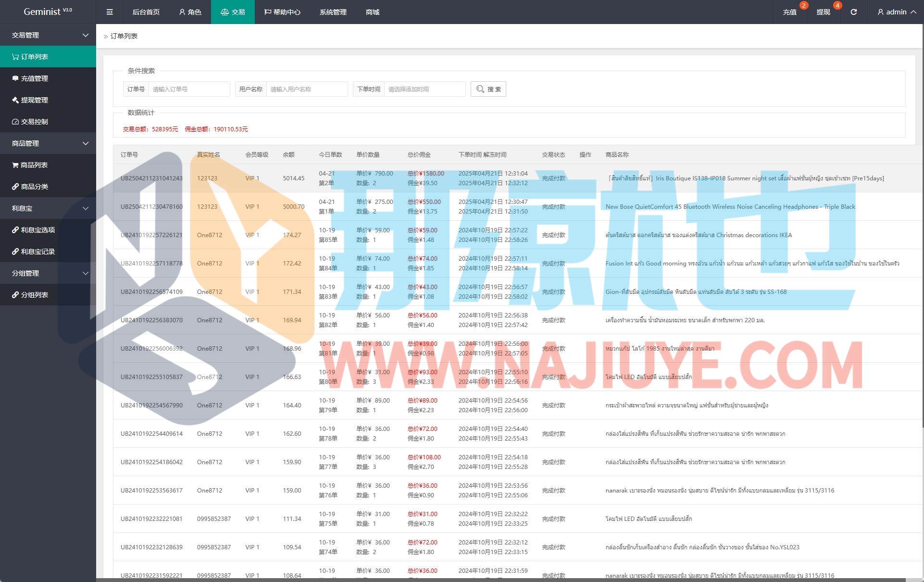Image resolution: width=924 pixels, height=582 pixels.
Task: Open 利息宝选项 sidebar item
Action: [x=37, y=230]
